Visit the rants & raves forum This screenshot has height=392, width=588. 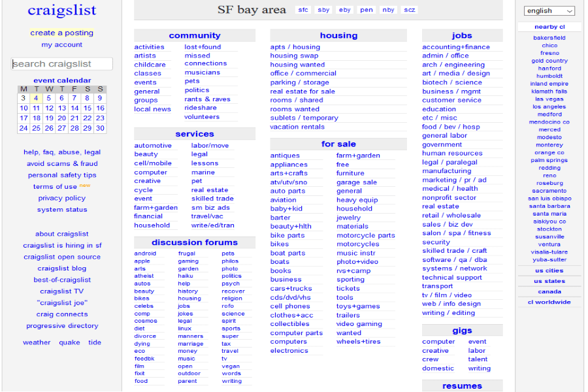tap(208, 98)
